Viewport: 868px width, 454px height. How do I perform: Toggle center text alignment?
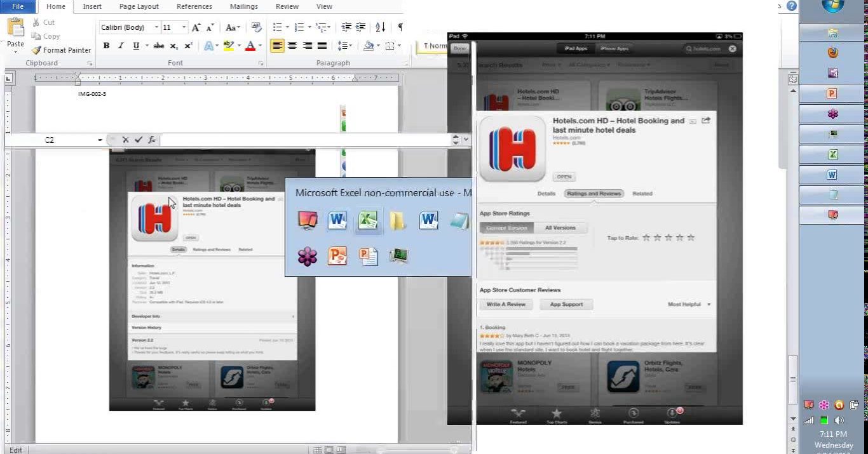[x=292, y=46]
